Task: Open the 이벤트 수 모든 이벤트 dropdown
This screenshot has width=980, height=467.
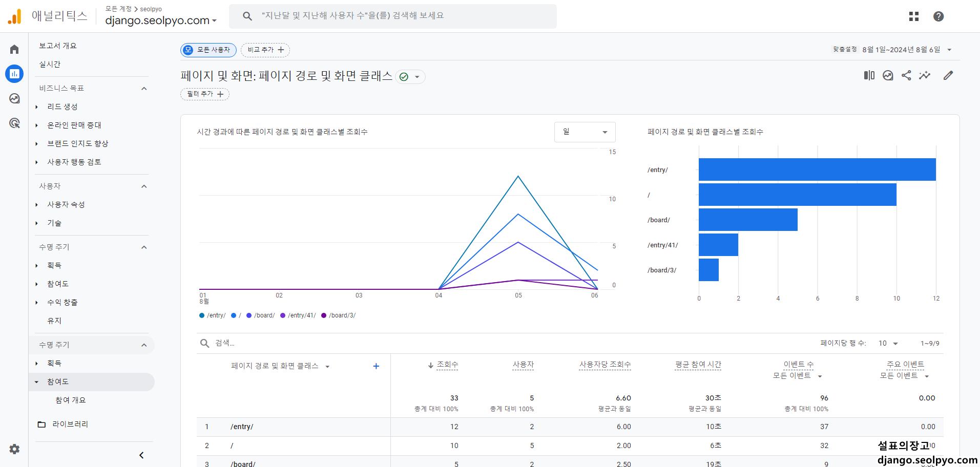Action: tap(798, 376)
